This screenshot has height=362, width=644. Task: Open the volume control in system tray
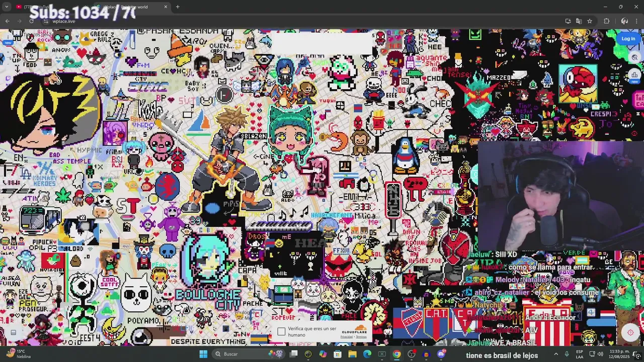click(x=601, y=354)
